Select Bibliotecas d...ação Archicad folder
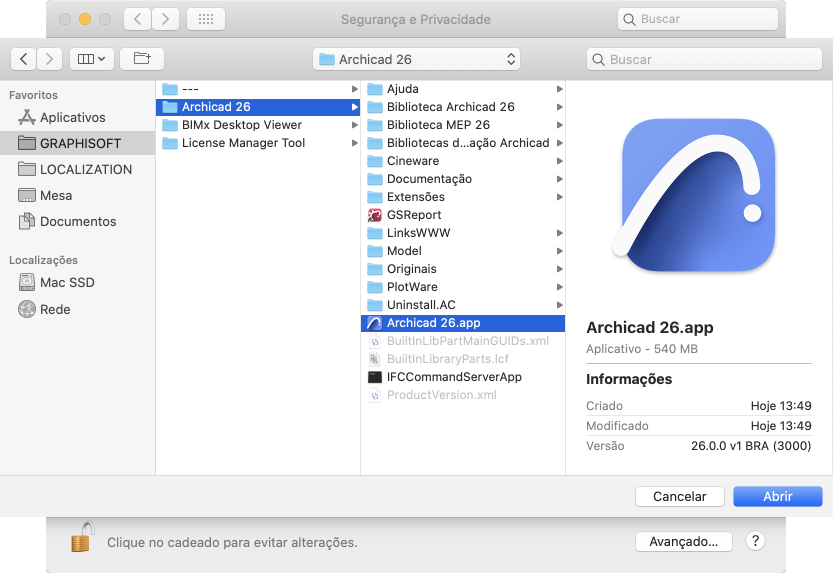Image resolution: width=833 pixels, height=573 pixels. [462, 143]
